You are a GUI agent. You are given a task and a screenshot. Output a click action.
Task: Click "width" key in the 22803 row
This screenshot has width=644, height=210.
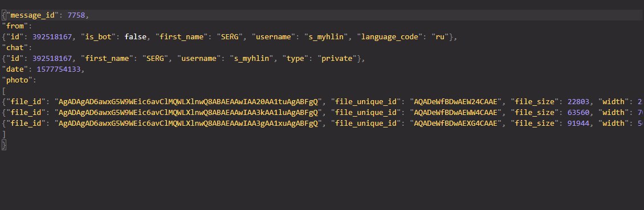click(613, 102)
